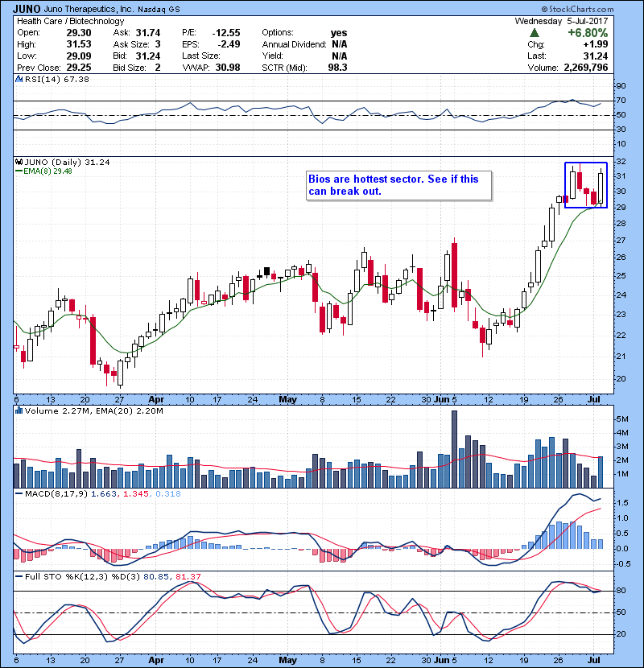This screenshot has width=644, height=668.
Task: Click the MACD line value 1.663
Action: coord(104,494)
